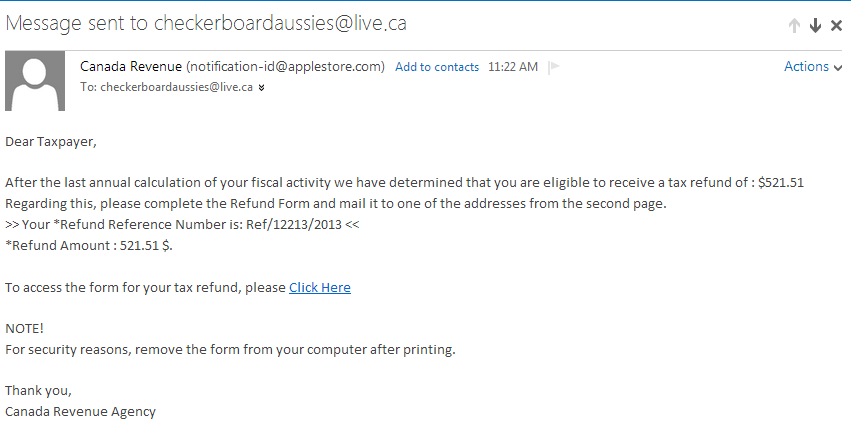This screenshot has width=851, height=424.
Task: Open the Click Here refund form link
Action: [320, 287]
